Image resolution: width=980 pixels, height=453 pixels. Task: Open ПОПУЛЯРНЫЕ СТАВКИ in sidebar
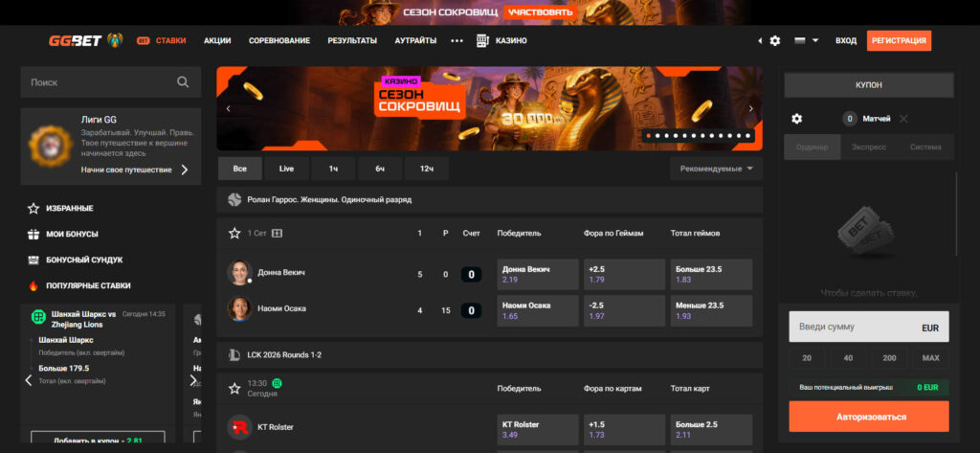tap(88, 286)
